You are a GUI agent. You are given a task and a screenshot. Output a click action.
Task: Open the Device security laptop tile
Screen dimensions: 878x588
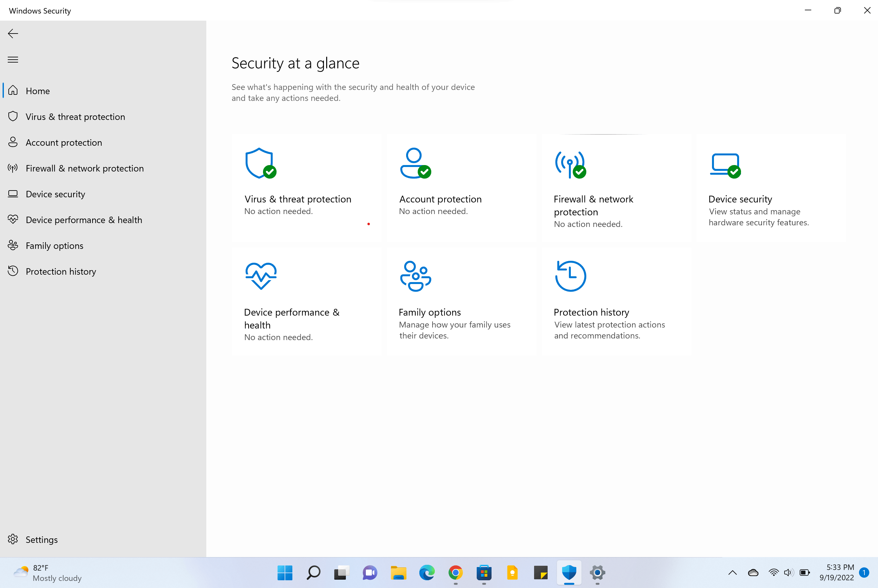pyautogui.click(x=771, y=188)
